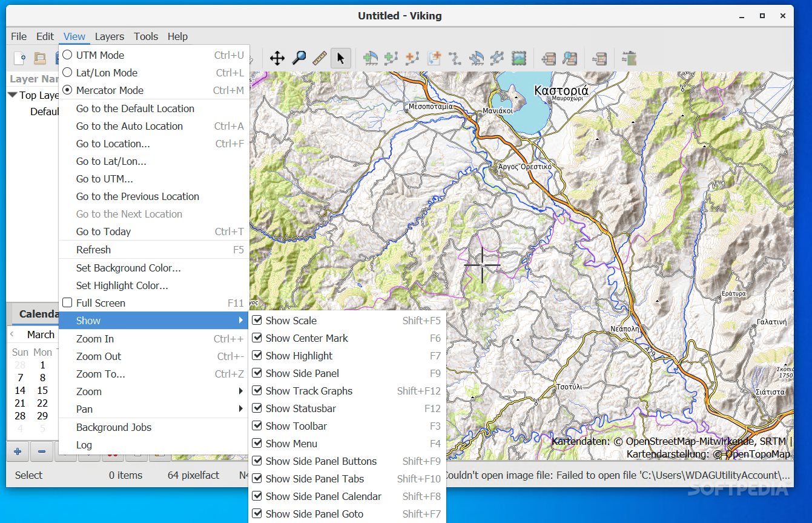The image size is (812, 523).
Task: Go to previous calendar month arrow
Action: (12, 335)
